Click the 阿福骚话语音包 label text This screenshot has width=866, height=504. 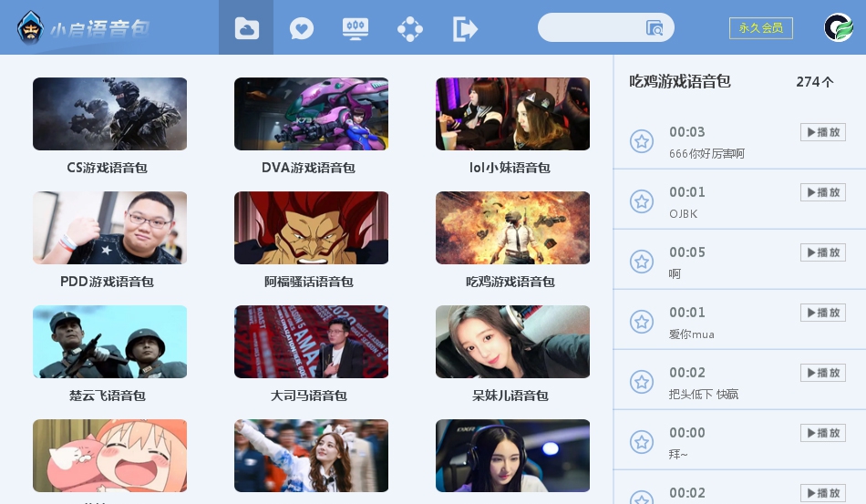(309, 282)
